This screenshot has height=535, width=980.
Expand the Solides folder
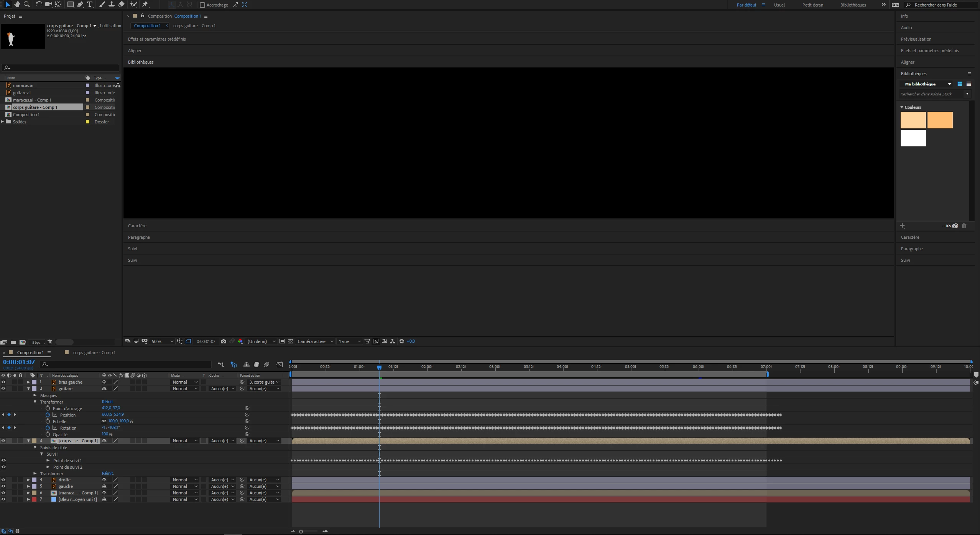pos(3,122)
